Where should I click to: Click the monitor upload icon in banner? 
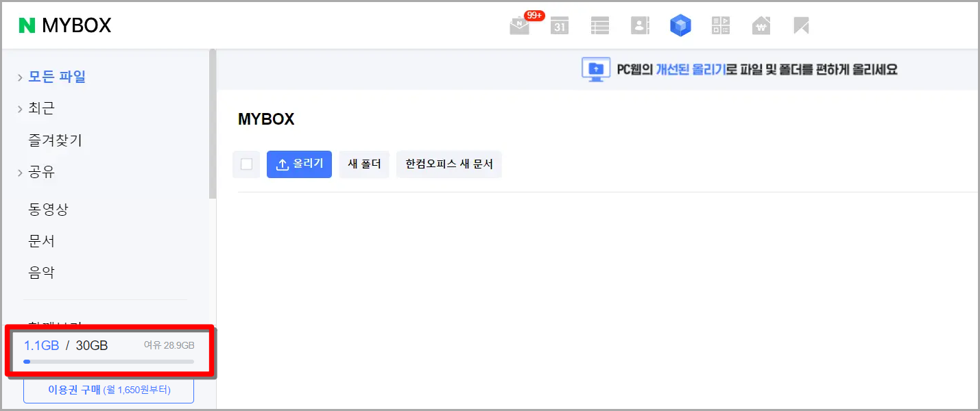coord(596,69)
